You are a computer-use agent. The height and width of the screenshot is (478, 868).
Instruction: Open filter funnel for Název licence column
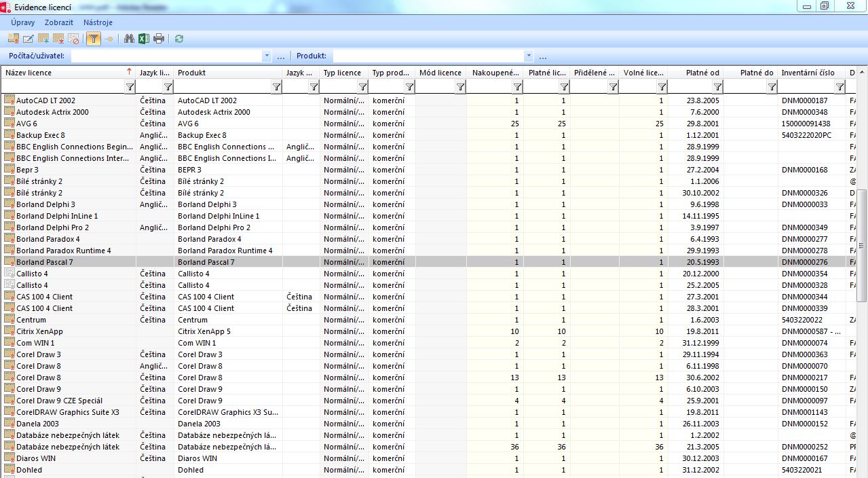[x=130, y=86]
